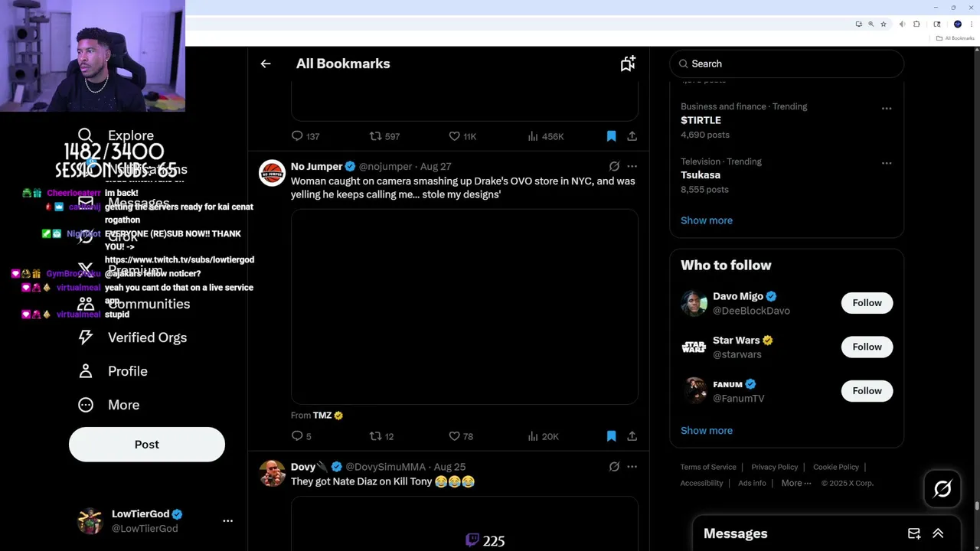Viewport: 980px width, 551px height.
Task: Expand the Messages drawer
Action: (938, 533)
